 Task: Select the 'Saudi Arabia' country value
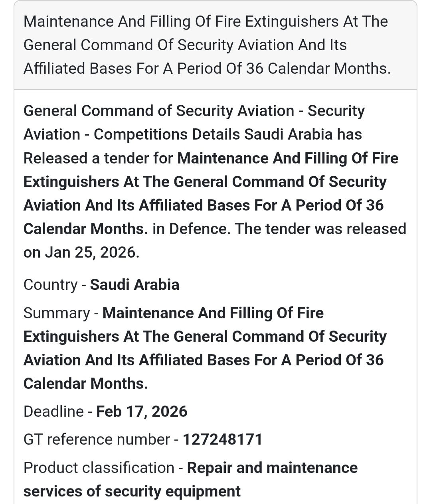134,285
